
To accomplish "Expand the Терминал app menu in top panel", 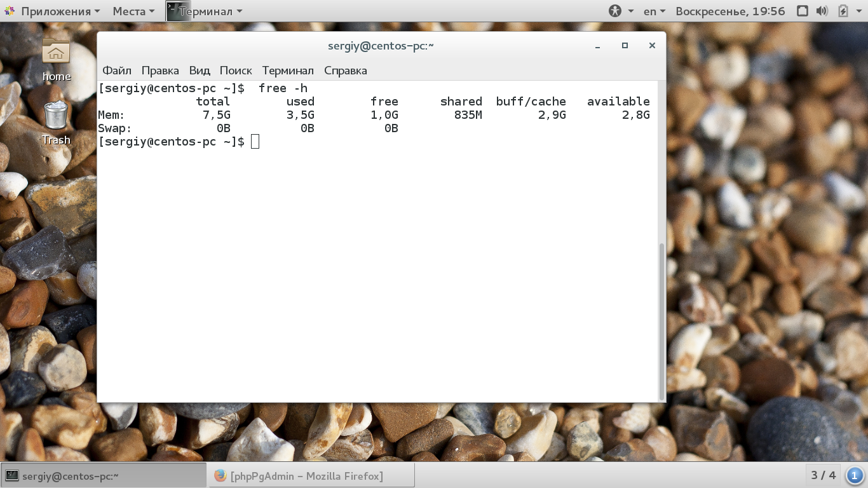I will tap(204, 11).
